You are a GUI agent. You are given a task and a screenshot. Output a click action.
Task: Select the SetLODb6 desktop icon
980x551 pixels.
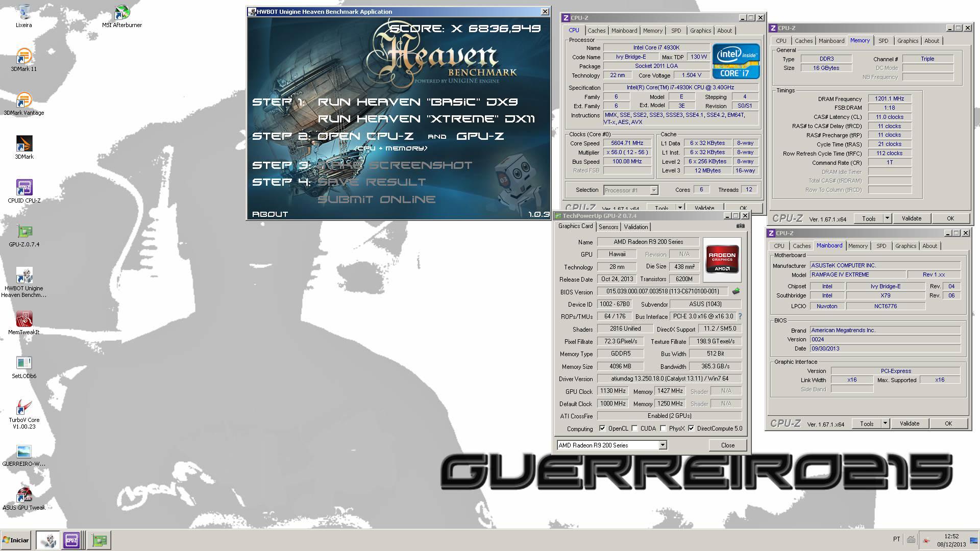(x=24, y=367)
